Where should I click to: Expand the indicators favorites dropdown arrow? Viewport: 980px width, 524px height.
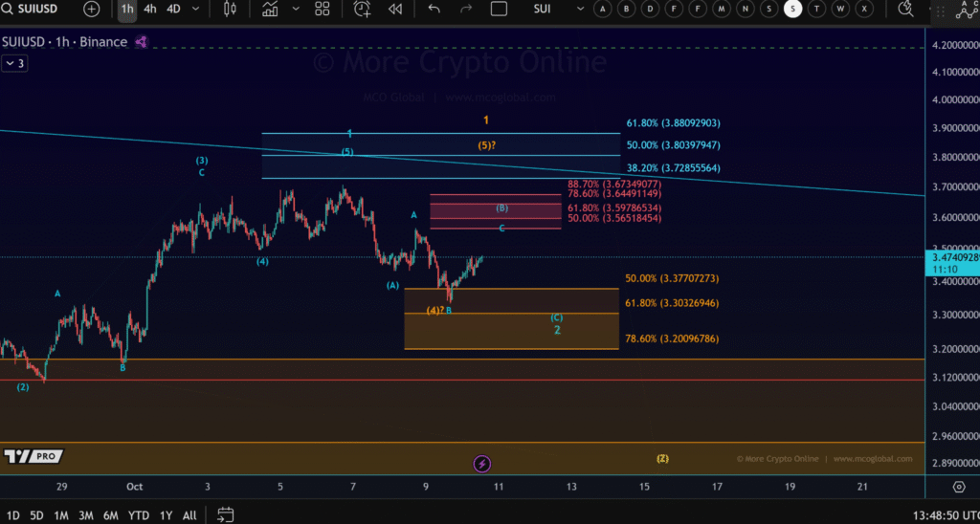pyautogui.click(x=296, y=9)
